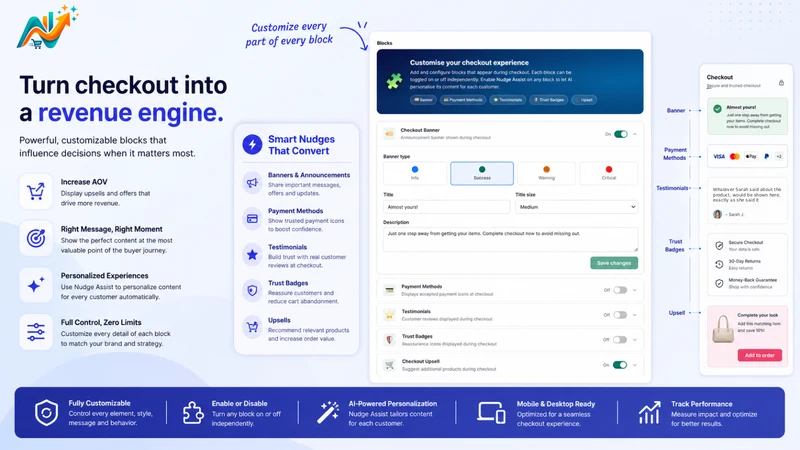Image resolution: width=800 pixels, height=450 pixels.
Task: Turn off the Checkout Banner toggle
Action: tap(620, 134)
